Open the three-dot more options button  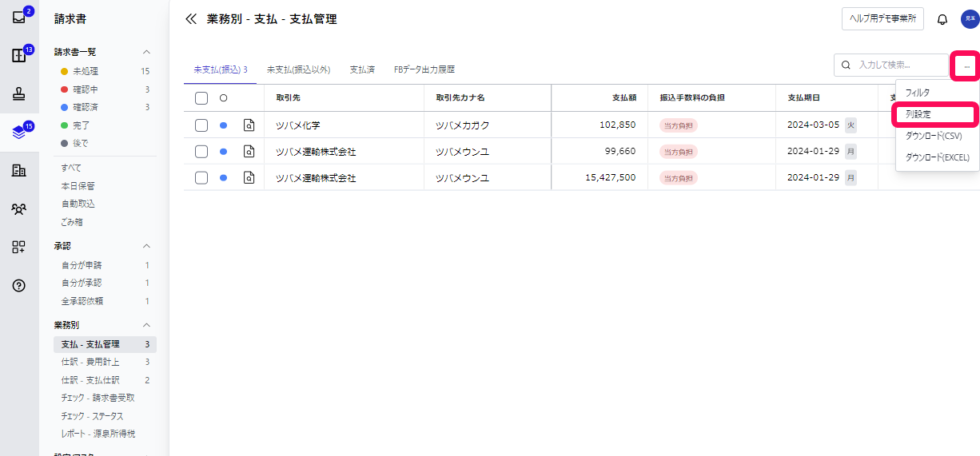click(966, 65)
